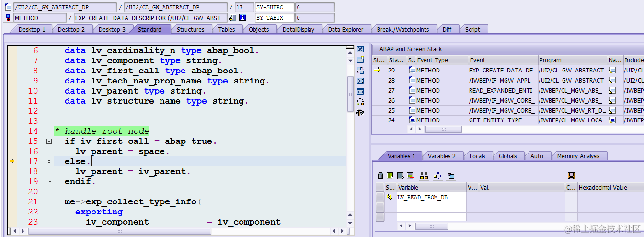
Task: Click the document icon at top-left of header
Action: point(8,7)
